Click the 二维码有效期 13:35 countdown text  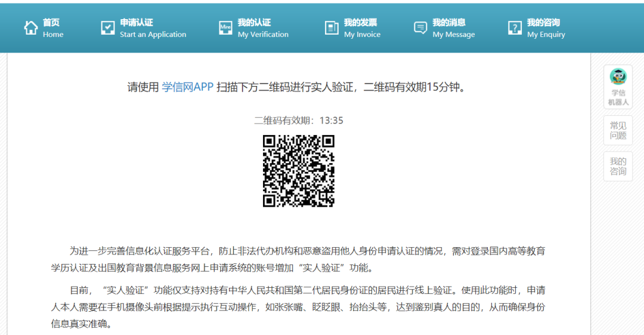(299, 121)
